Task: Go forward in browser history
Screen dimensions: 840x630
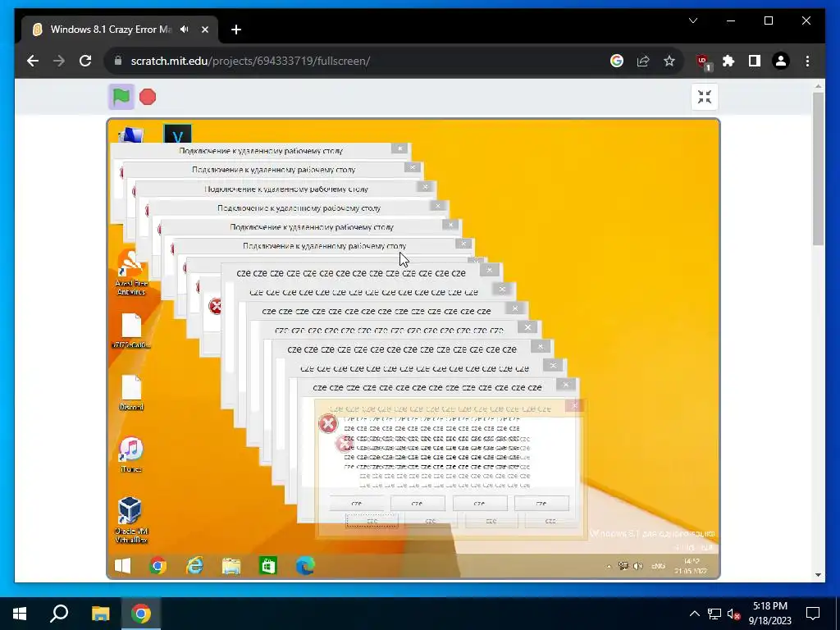Action: coord(59,61)
